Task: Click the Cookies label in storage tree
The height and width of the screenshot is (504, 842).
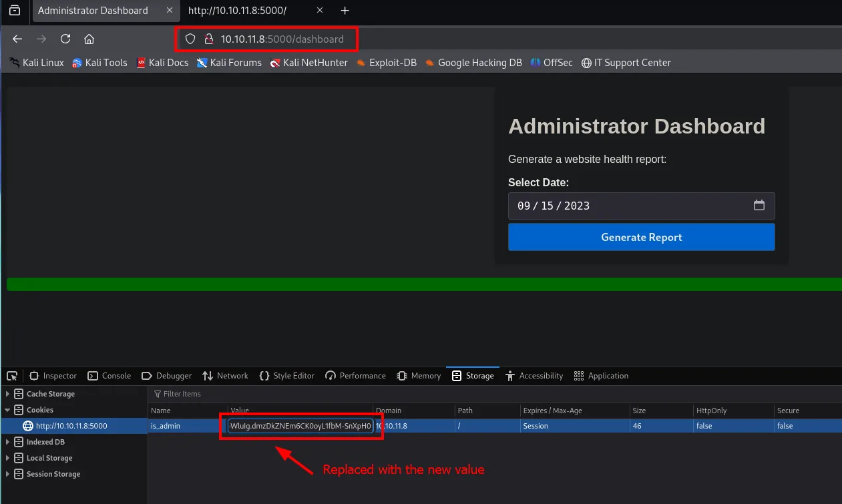Action: pos(40,410)
